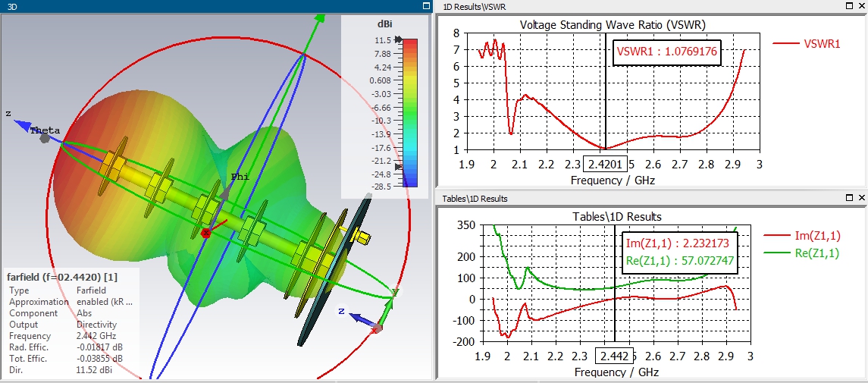
Task: Maximize the Tables\1D Results window
Action: coord(850,198)
